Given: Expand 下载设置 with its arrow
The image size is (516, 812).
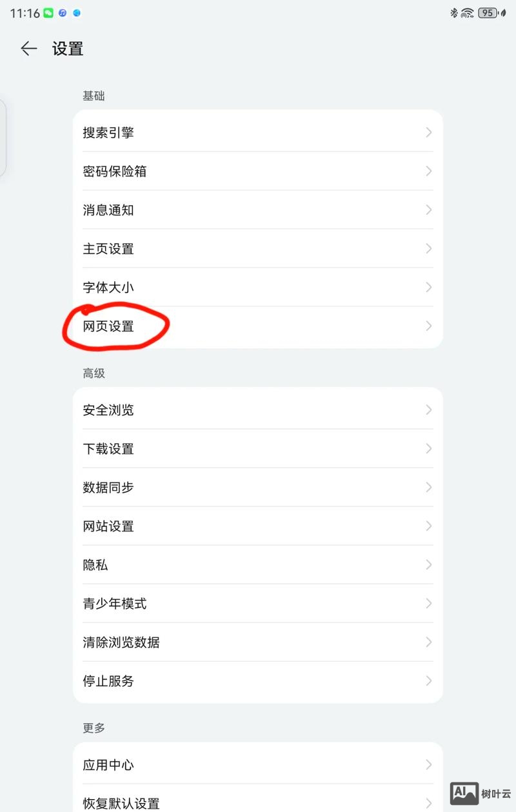Looking at the screenshot, I should click(x=428, y=448).
